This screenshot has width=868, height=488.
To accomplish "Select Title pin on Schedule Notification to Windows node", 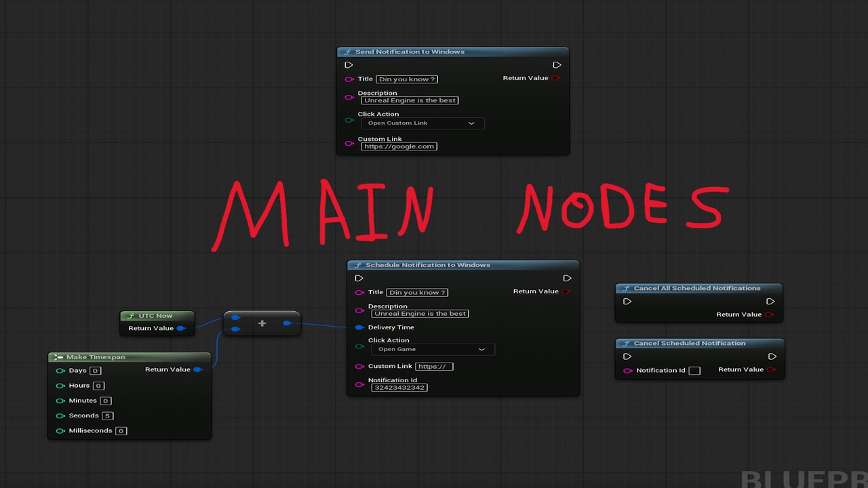I will [x=359, y=293].
